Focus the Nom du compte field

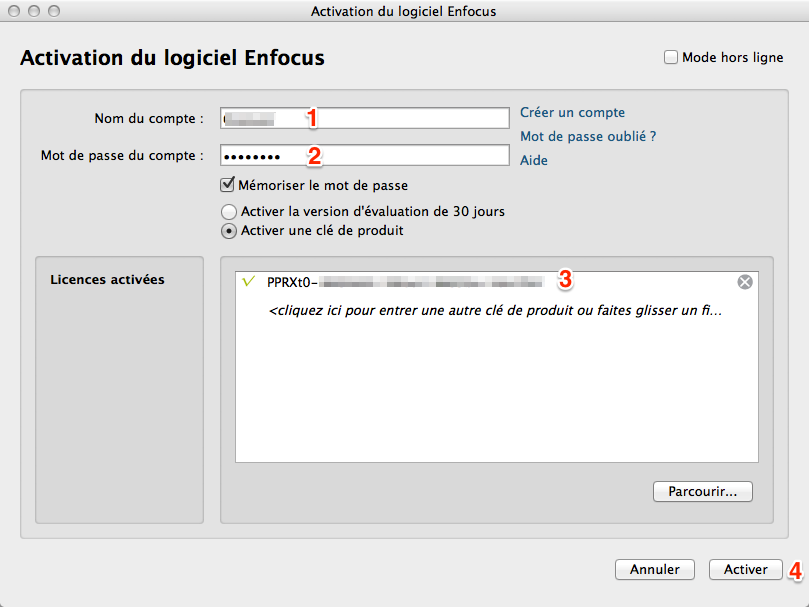(365, 118)
